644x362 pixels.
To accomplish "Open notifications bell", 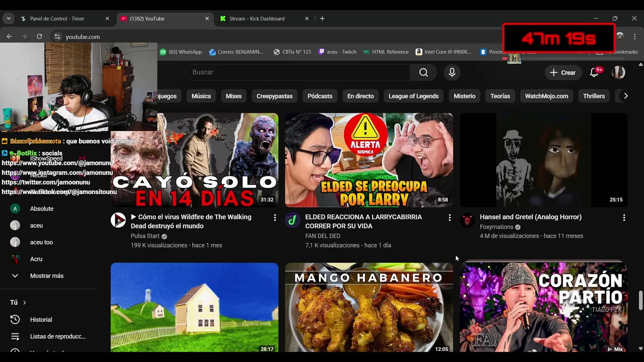I will (x=594, y=72).
